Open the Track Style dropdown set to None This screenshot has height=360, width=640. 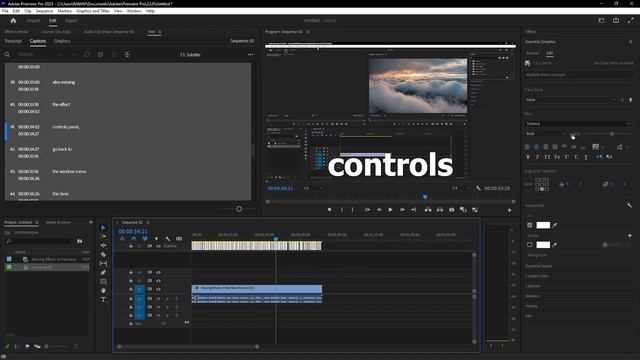click(x=571, y=100)
